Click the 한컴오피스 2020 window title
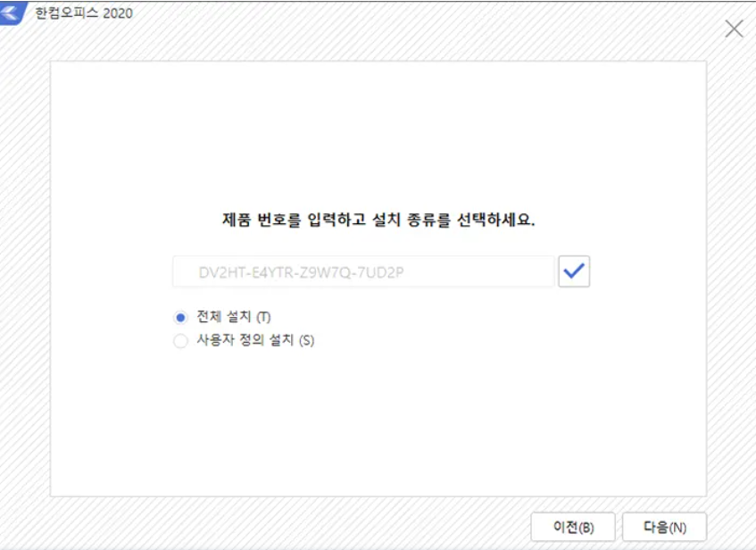This screenshot has width=756, height=550. (84, 13)
